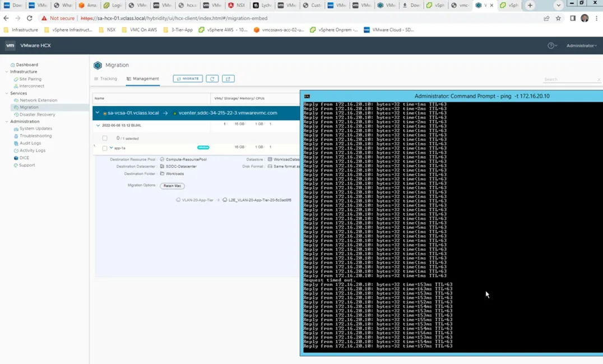This screenshot has width=603, height=364.
Task: Open a new browser tab
Action: [x=530, y=6]
